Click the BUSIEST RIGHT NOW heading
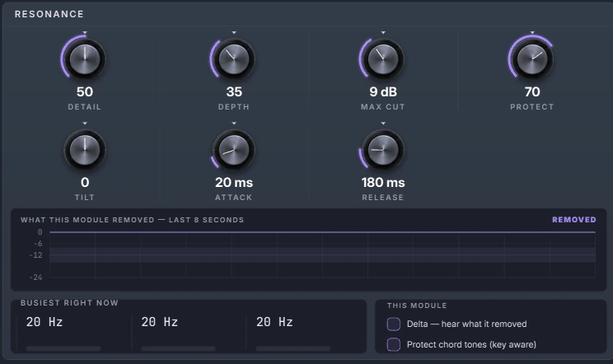 69,303
